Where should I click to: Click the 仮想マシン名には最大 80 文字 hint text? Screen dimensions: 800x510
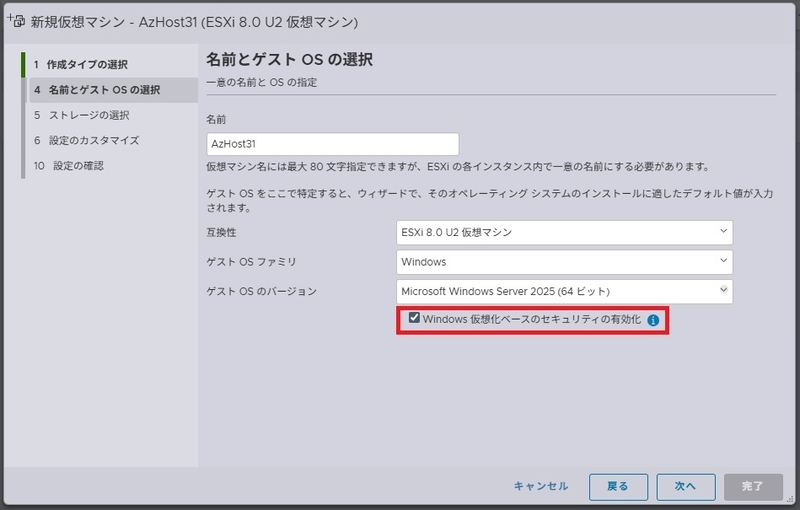click(458, 167)
